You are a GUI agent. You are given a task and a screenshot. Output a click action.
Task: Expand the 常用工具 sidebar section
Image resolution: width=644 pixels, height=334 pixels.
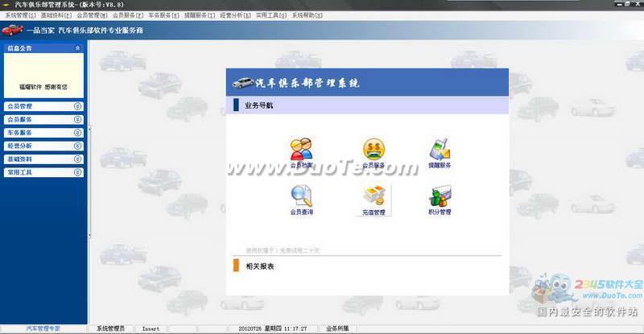click(x=77, y=171)
